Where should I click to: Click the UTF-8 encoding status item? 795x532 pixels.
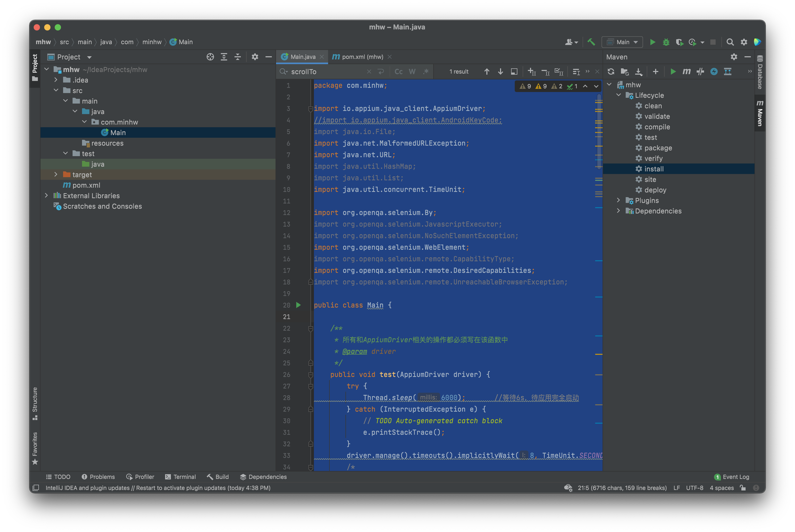pyautogui.click(x=694, y=488)
